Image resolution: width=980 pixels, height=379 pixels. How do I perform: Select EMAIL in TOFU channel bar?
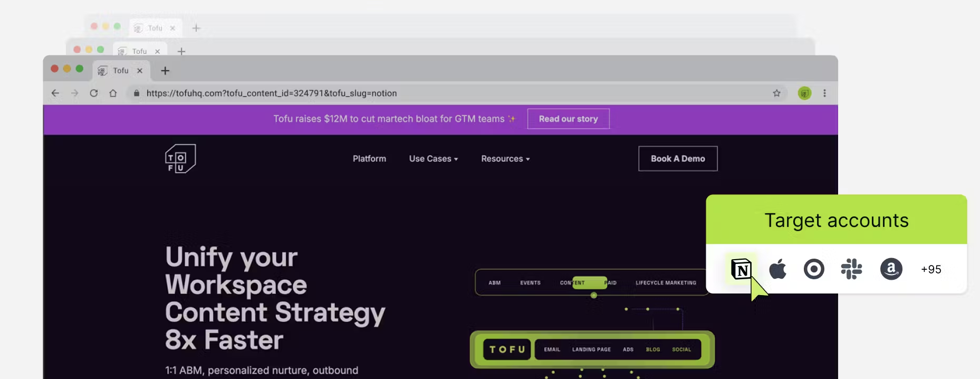click(x=552, y=349)
